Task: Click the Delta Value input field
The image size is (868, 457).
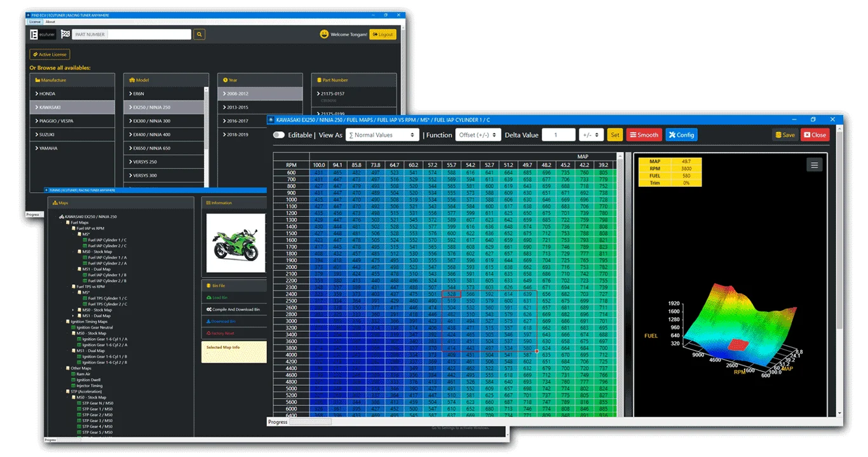Action: (x=555, y=135)
